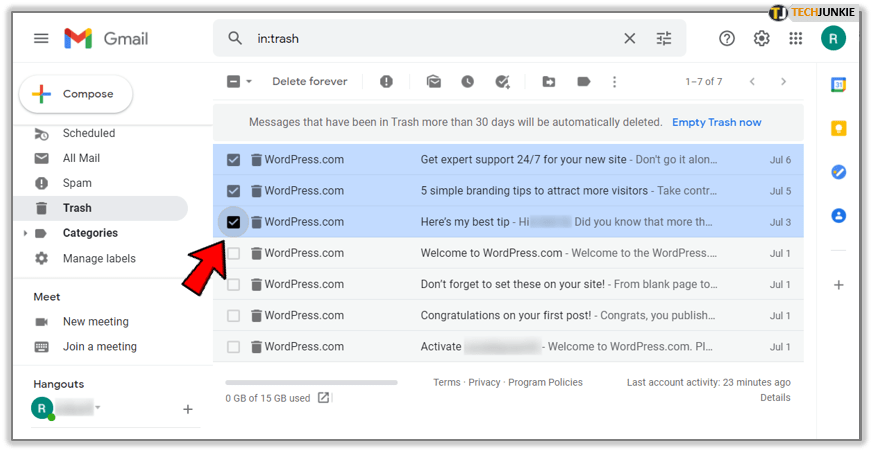The image size is (873, 452).
Task: Open the Labels tag icon
Action: 583,82
